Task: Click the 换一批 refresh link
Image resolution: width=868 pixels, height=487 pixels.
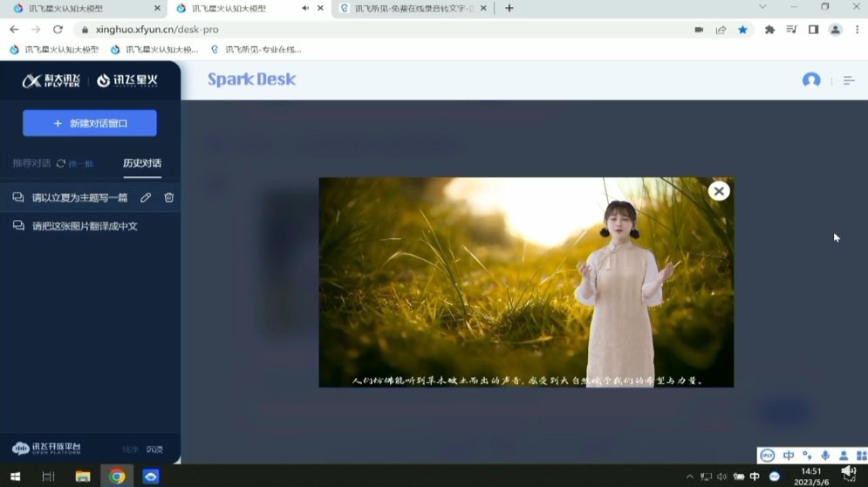Action: [75, 163]
